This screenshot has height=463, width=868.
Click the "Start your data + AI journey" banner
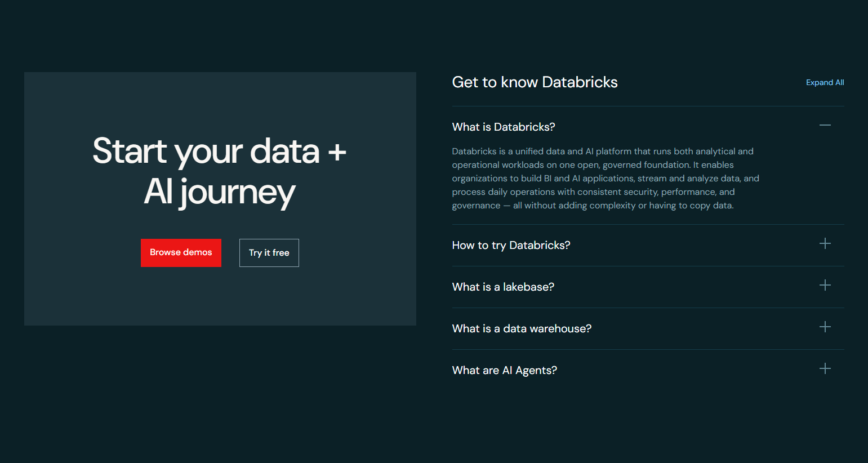(220, 198)
